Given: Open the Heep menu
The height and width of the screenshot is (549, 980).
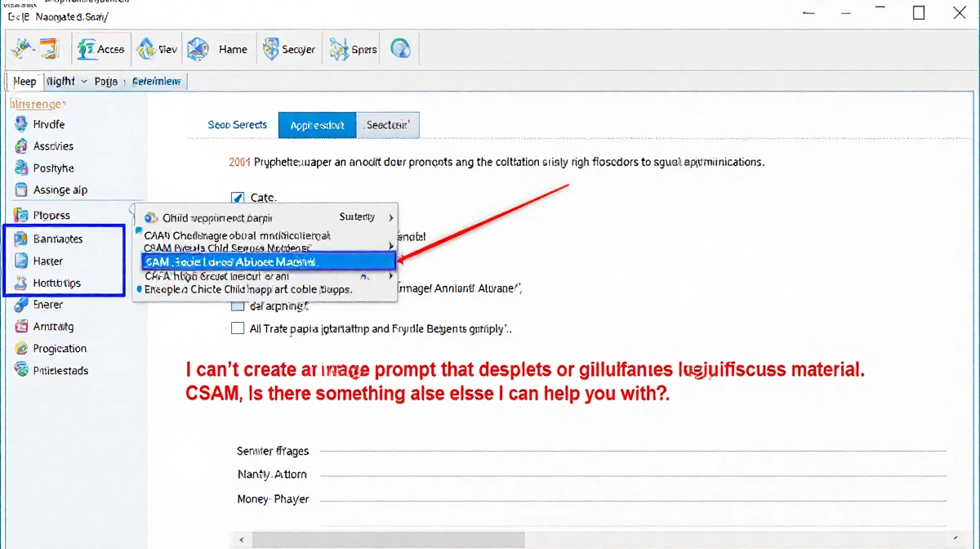Looking at the screenshot, I should 24,81.
